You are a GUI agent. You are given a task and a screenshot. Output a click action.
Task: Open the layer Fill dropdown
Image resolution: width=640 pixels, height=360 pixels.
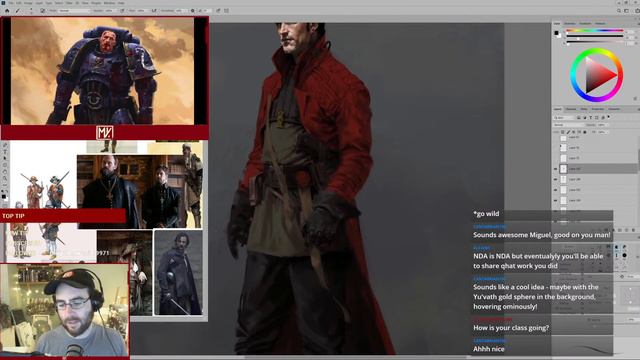(x=603, y=132)
